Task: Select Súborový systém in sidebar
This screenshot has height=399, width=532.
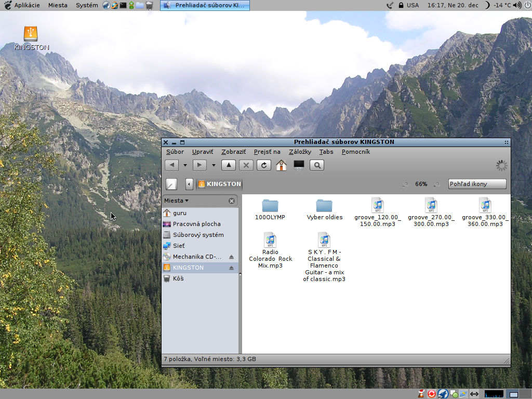Action: tap(198, 235)
